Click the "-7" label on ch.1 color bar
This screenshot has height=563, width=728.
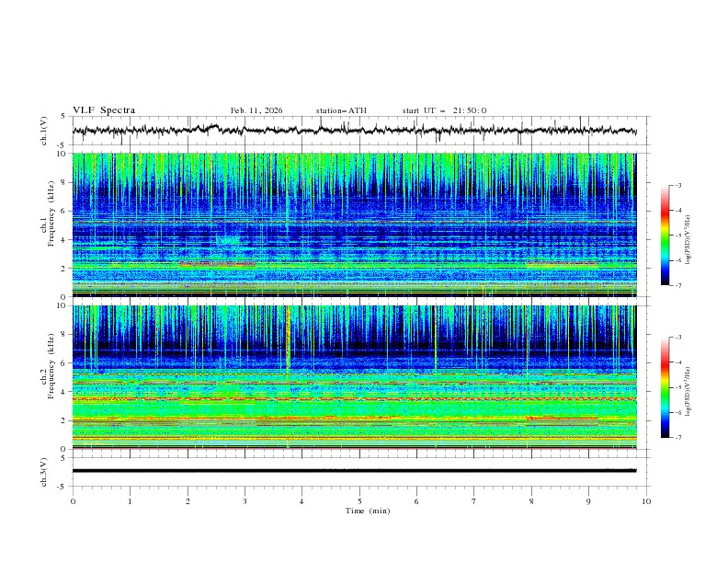click(677, 285)
